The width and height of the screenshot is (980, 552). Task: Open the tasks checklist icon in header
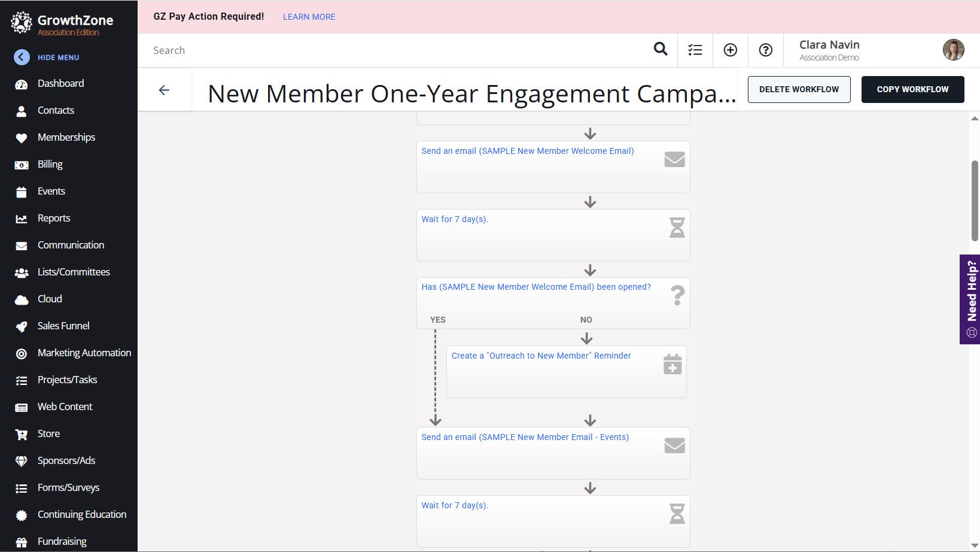coord(695,50)
